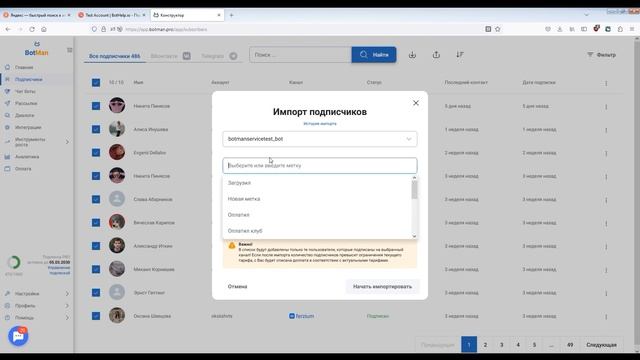Click Оксана Швецова's avatar
This screenshot has width=640, height=360.
pos(117,316)
